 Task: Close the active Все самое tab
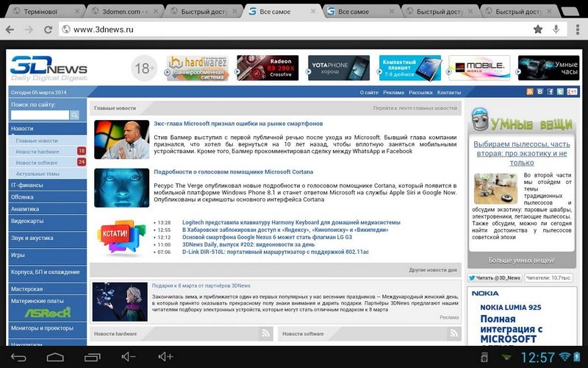coord(313,12)
